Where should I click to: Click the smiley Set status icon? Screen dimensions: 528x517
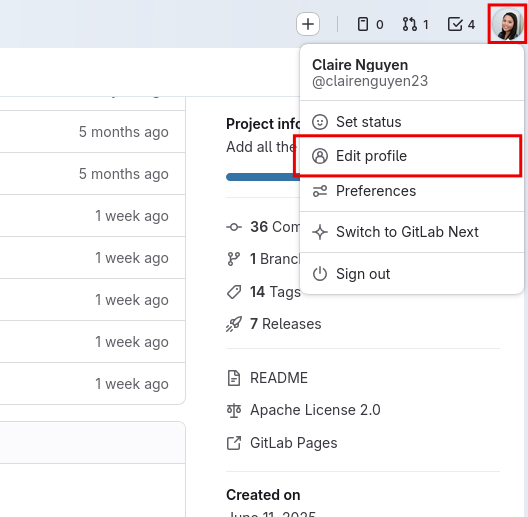pyautogui.click(x=320, y=122)
